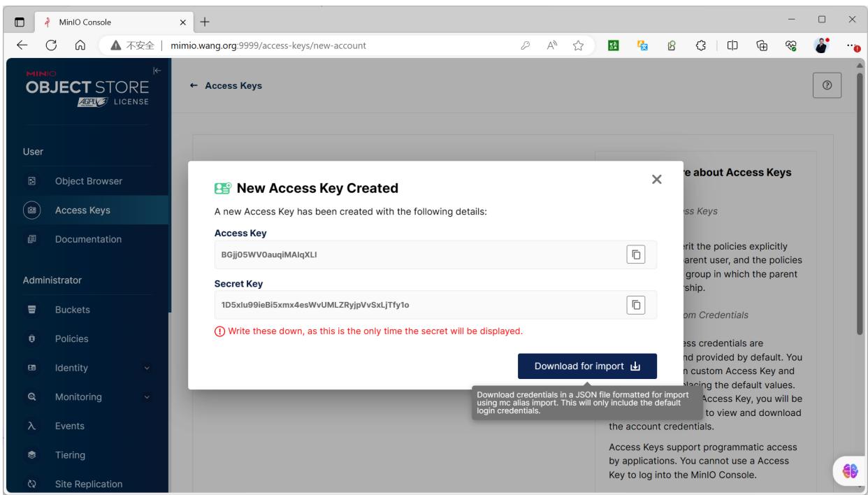Close the New Access Key Created dialog

point(656,180)
